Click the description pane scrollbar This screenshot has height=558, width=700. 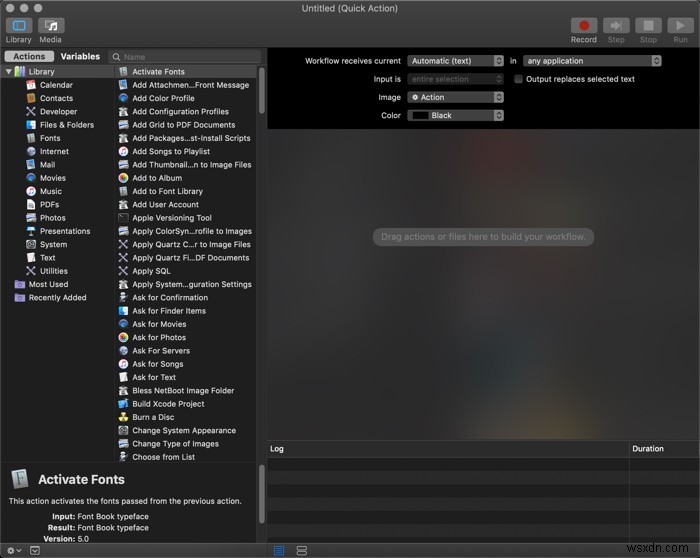[262, 494]
